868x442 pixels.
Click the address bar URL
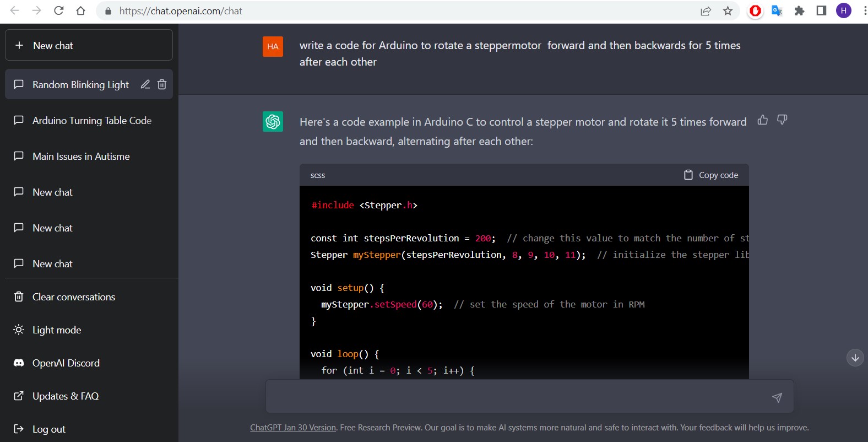[181, 11]
